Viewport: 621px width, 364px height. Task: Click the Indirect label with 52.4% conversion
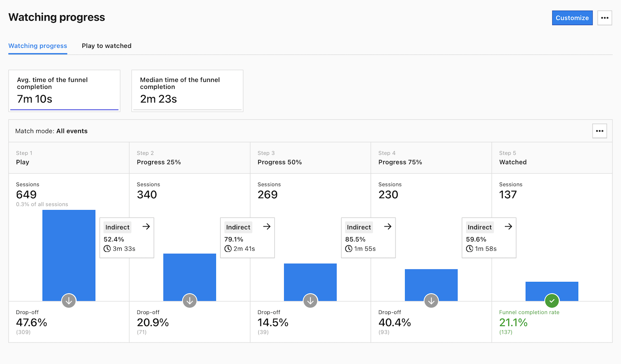coord(117,227)
